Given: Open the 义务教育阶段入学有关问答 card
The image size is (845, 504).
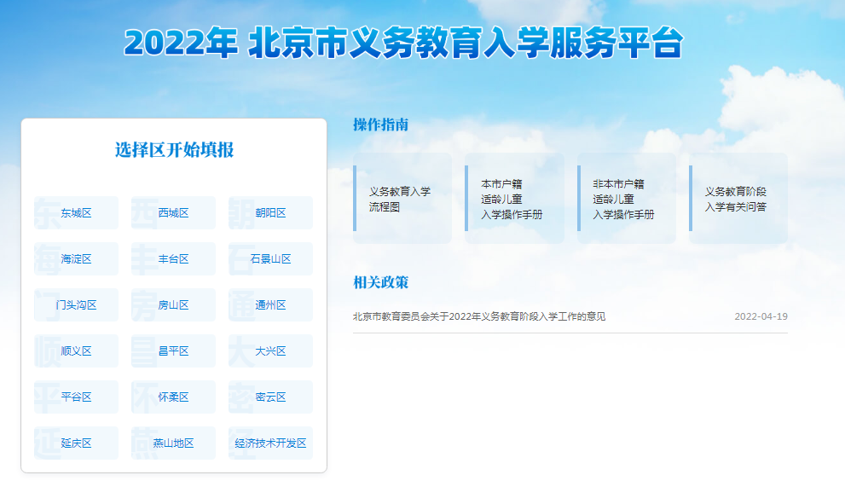Looking at the screenshot, I should [x=738, y=199].
